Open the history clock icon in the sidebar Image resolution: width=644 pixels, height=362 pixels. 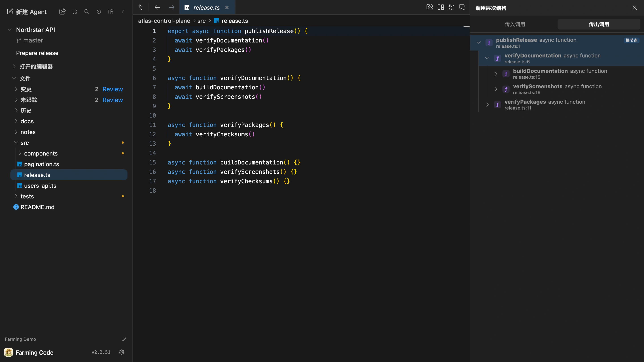[99, 11]
